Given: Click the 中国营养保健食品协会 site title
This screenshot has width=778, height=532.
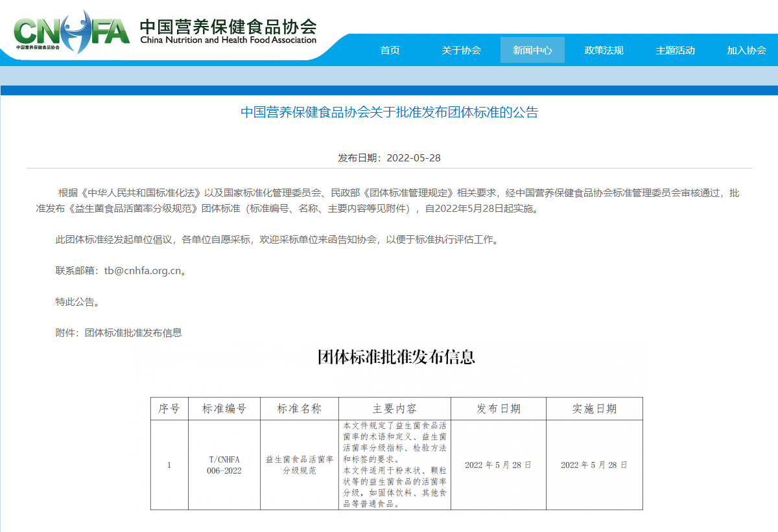Looking at the screenshot, I should coord(228,26).
